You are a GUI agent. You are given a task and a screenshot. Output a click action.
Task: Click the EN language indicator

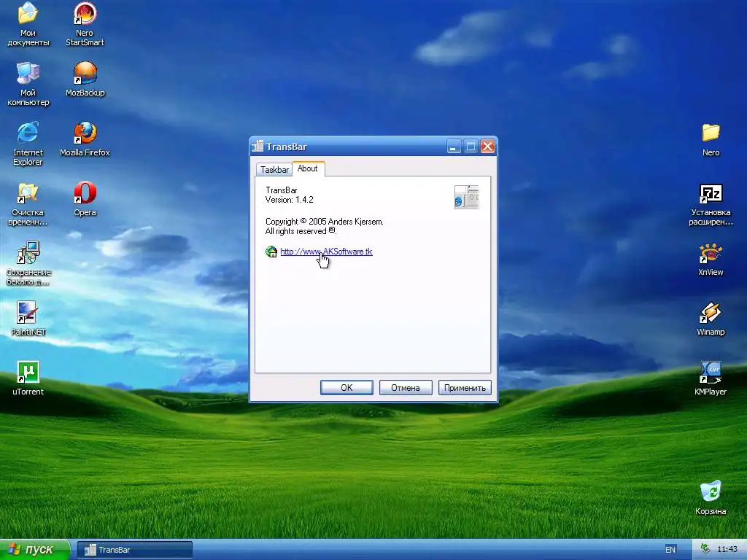point(670,550)
